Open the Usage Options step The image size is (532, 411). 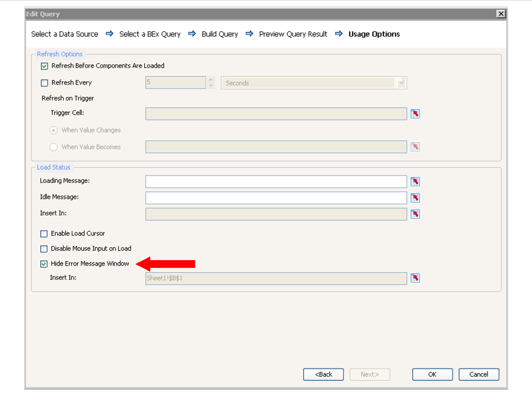[x=374, y=34]
